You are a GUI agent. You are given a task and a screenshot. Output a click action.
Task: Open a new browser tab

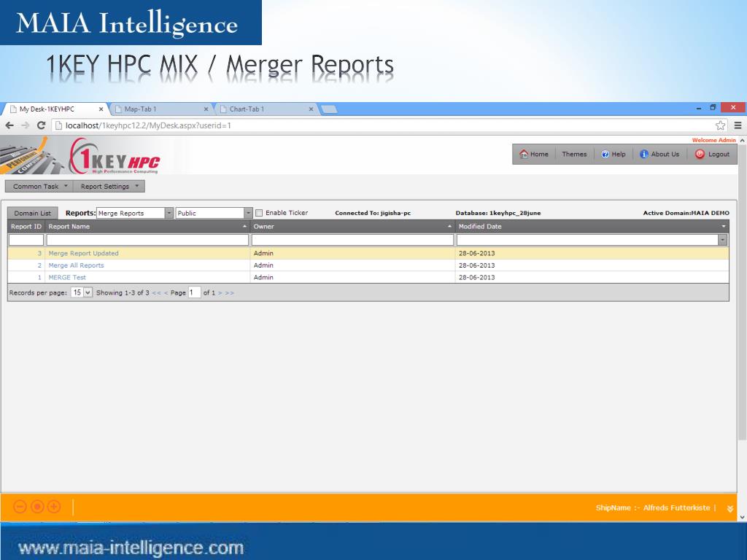[x=329, y=109]
